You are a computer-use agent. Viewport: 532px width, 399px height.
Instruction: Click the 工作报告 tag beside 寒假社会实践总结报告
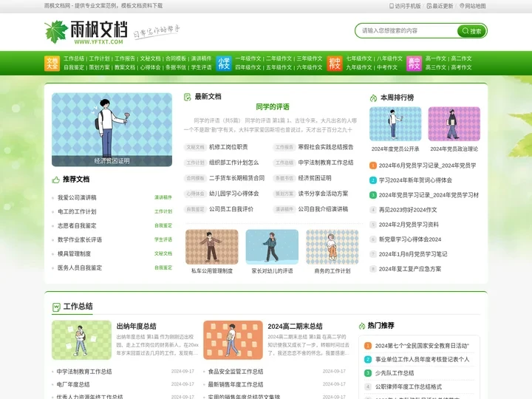point(284,147)
